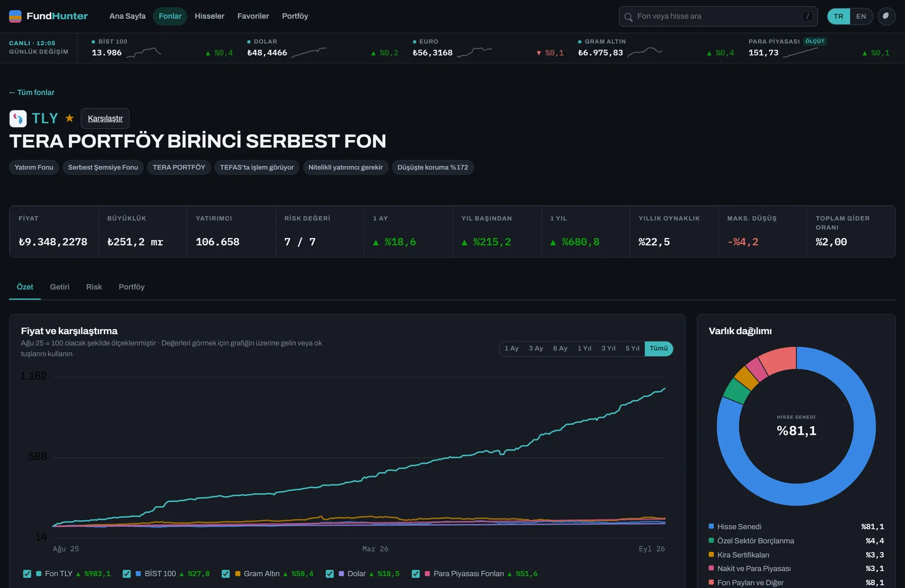This screenshot has height=588, width=905.
Task: Open the Dolar sparkline chart
Action: coord(309,53)
